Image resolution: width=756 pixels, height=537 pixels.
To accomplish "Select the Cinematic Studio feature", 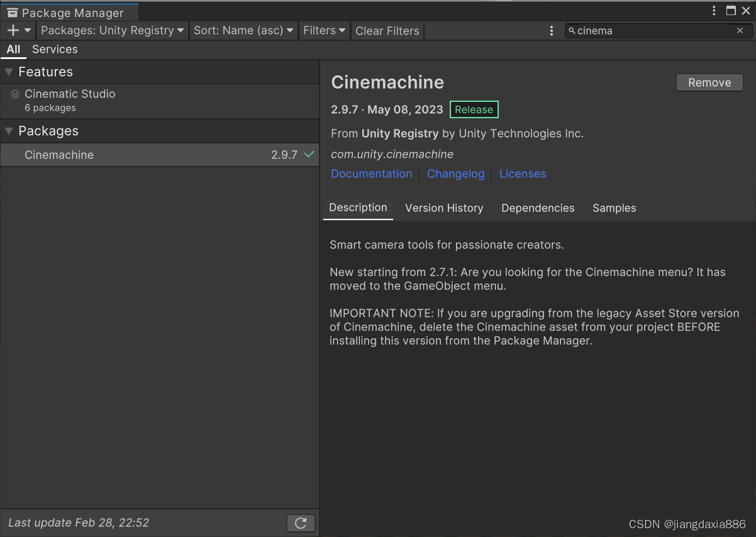I will [160, 101].
